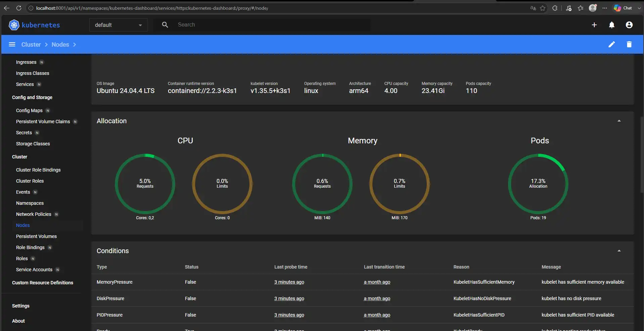Click the CPU Requests 5.0% gauge
The height and width of the screenshot is (331, 644).
(145, 184)
